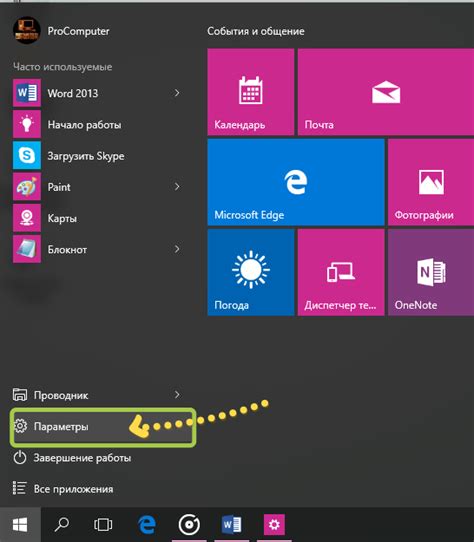Open Параметры settings
This screenshot has height=542, width=474.
pyautogui.click(x=103, y=427)
